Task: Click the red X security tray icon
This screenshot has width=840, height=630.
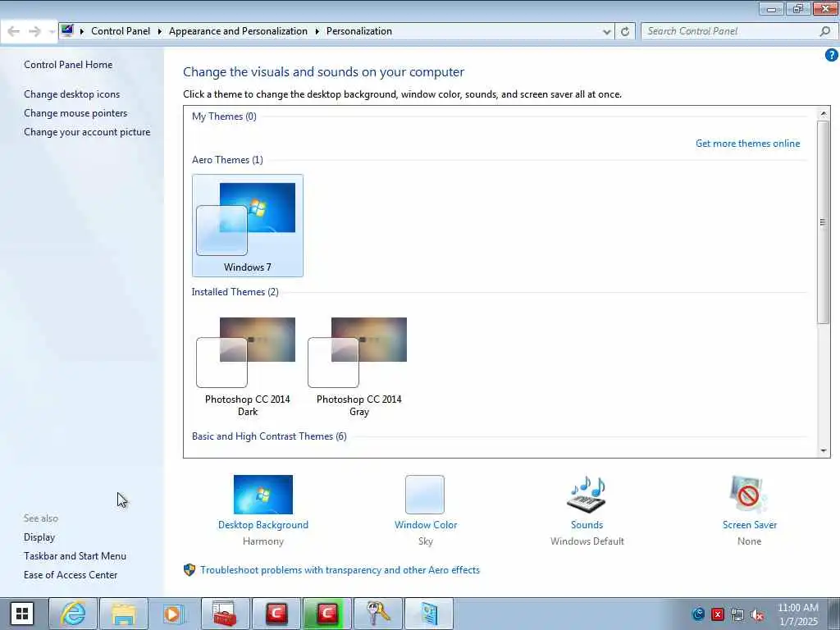Action: tap(718, 614)
